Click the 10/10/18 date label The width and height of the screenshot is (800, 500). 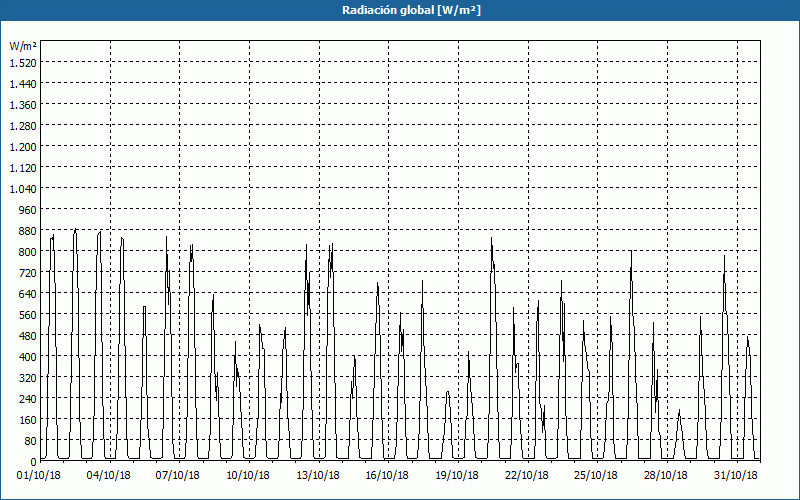248,476
